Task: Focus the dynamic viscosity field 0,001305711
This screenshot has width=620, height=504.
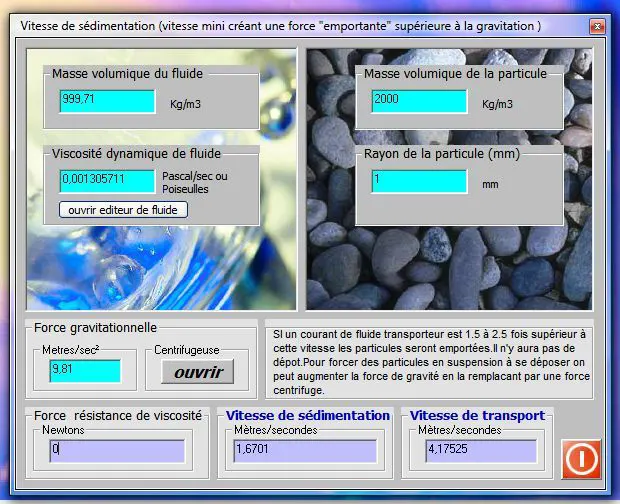Action: pyautogui.click(x=107, y=181)
